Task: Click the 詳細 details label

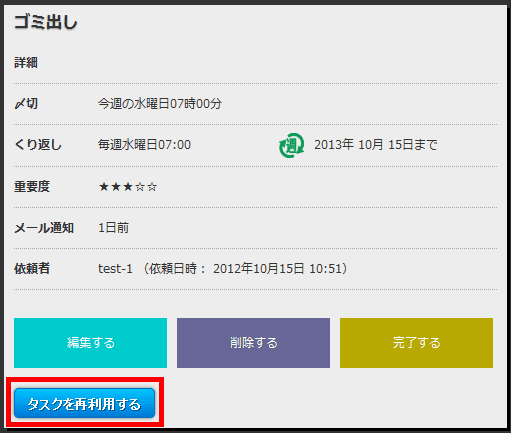Action: (26, 63)
